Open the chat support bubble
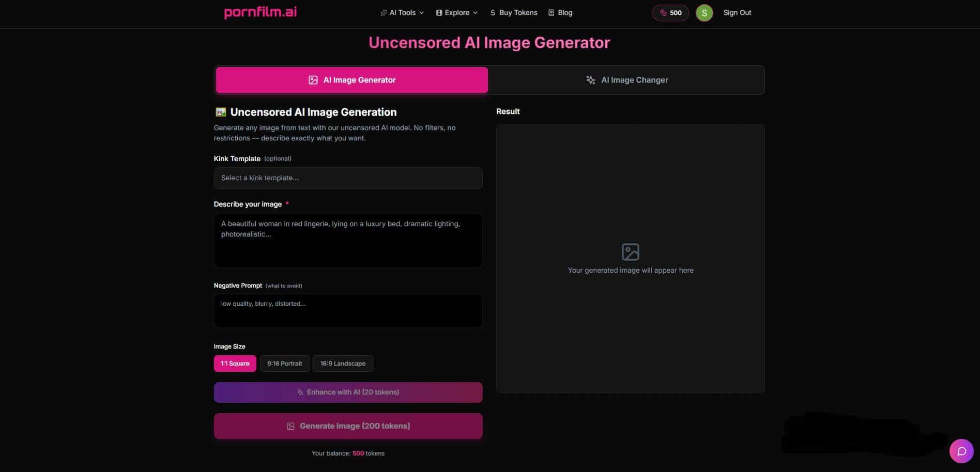 point(961,451)
